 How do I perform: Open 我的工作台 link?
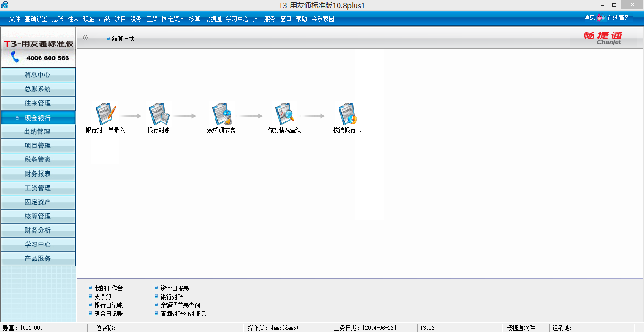pos(108,288)
